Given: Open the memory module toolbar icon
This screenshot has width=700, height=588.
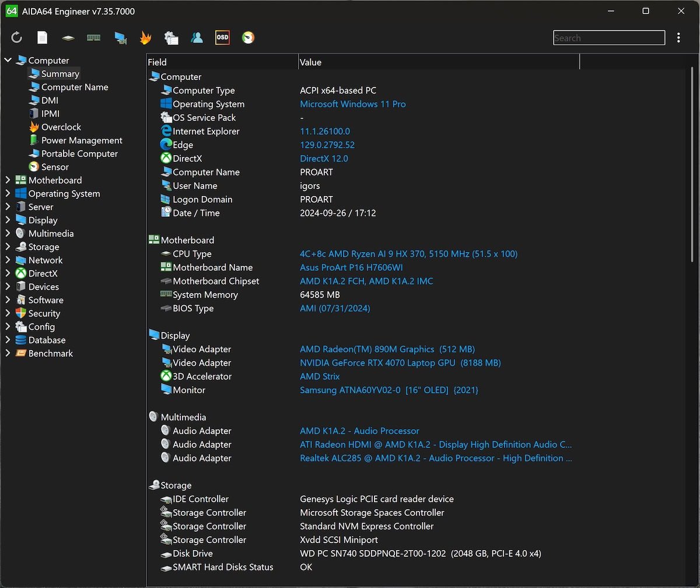Looking at the screenshot, I should (x=94, y=38).
